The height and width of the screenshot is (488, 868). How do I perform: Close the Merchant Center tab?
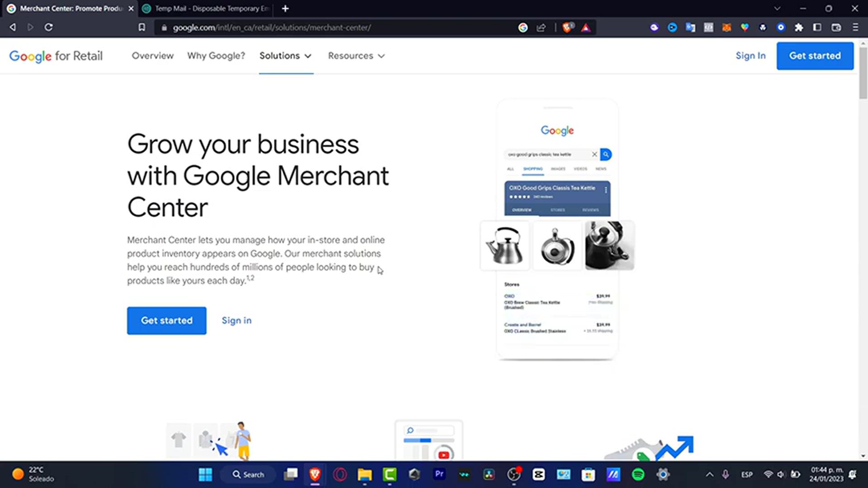131,9
